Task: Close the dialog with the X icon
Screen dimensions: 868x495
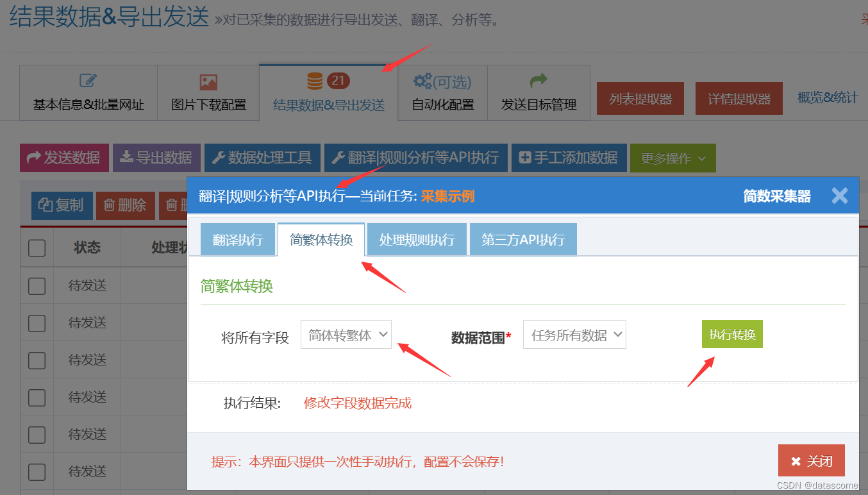Action: tap(840, 196)
